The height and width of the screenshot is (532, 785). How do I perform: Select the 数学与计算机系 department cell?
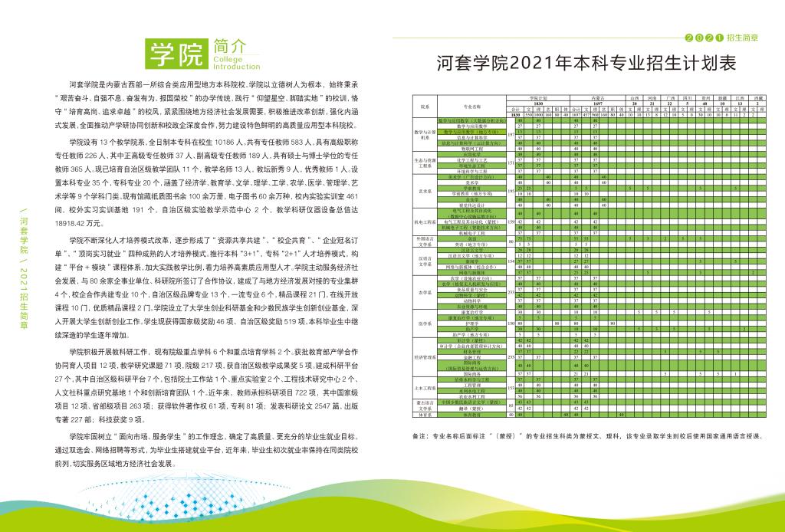point(425,135)
